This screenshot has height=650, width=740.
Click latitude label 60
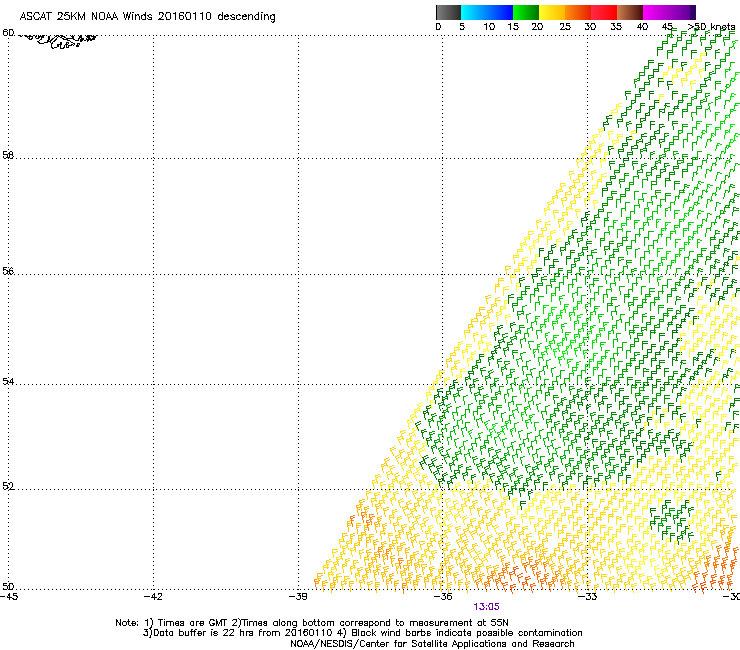(x=8, y=33)
